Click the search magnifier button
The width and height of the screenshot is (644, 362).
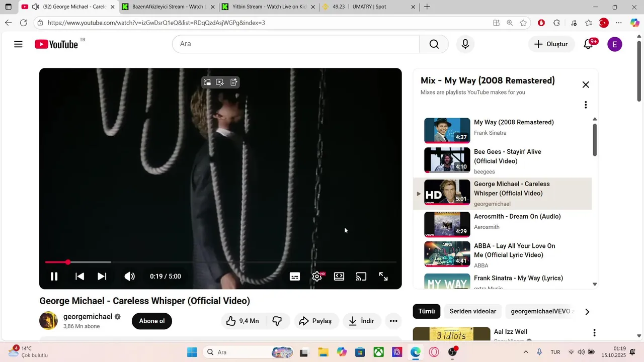(434, 44)
